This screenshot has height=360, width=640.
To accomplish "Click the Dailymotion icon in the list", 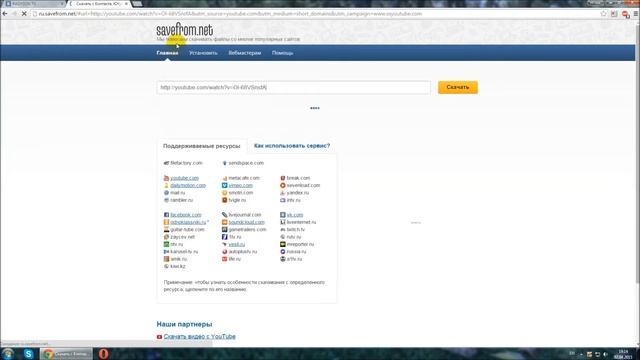I will (166, 185).
